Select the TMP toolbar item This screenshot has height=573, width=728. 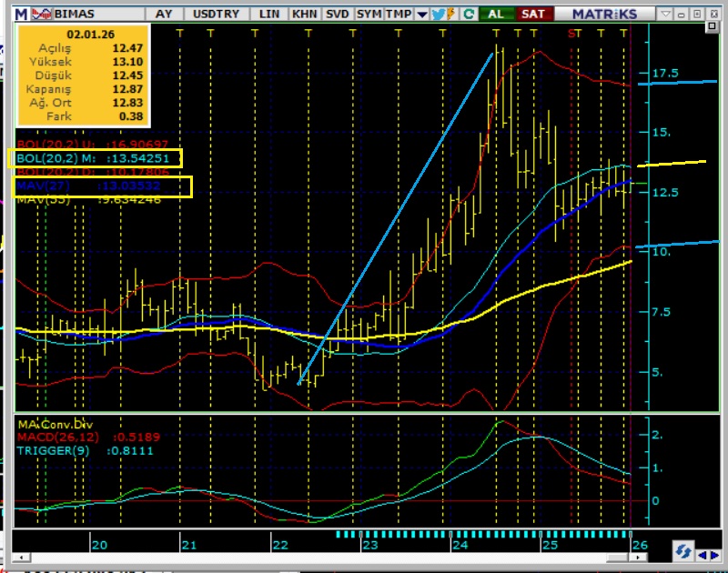pos(398,15)
